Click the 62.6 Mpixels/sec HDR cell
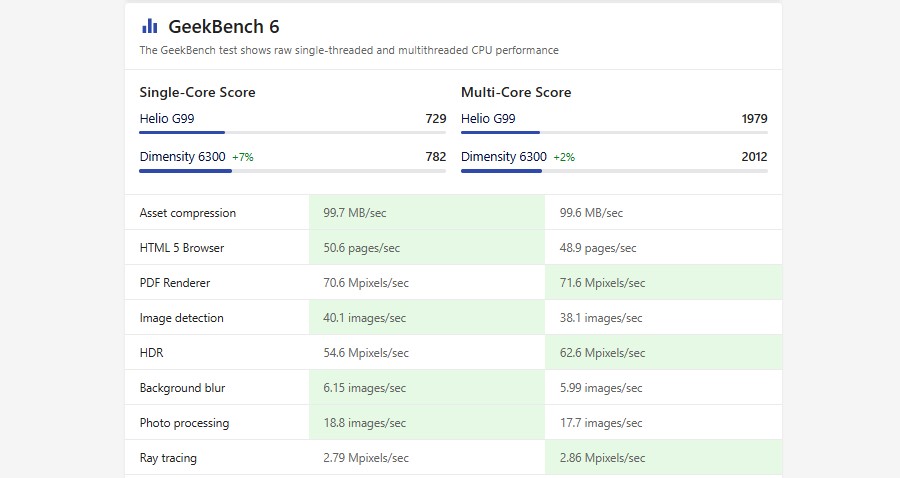The width and height of the screenshot is (900, 478). (x=603, y=353)
